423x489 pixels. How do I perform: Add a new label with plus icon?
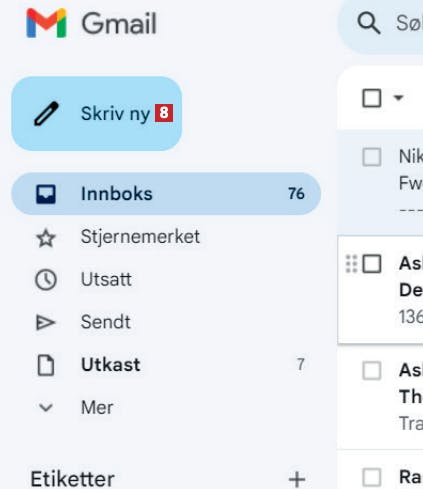(x=297, y=479)
